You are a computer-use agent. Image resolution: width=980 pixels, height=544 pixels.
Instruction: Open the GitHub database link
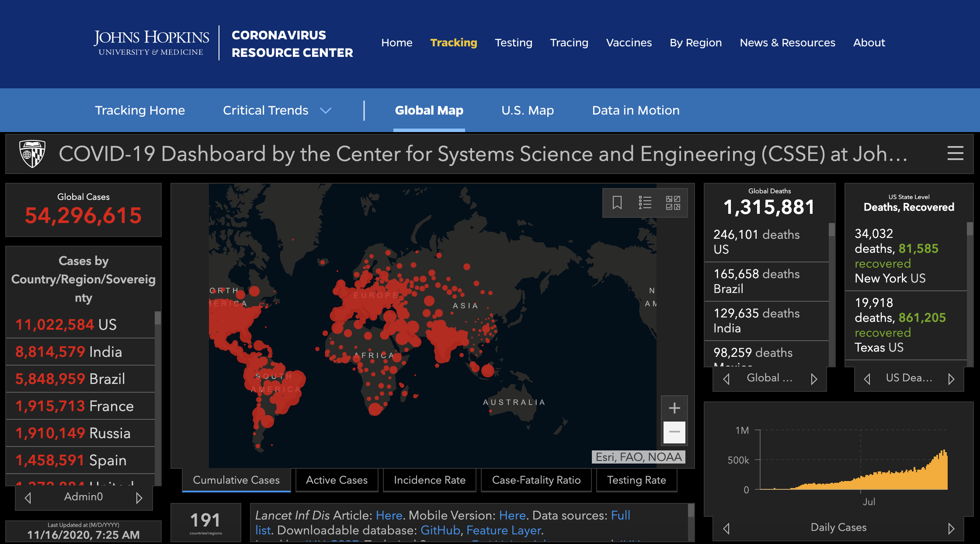(x=440, y=530)
